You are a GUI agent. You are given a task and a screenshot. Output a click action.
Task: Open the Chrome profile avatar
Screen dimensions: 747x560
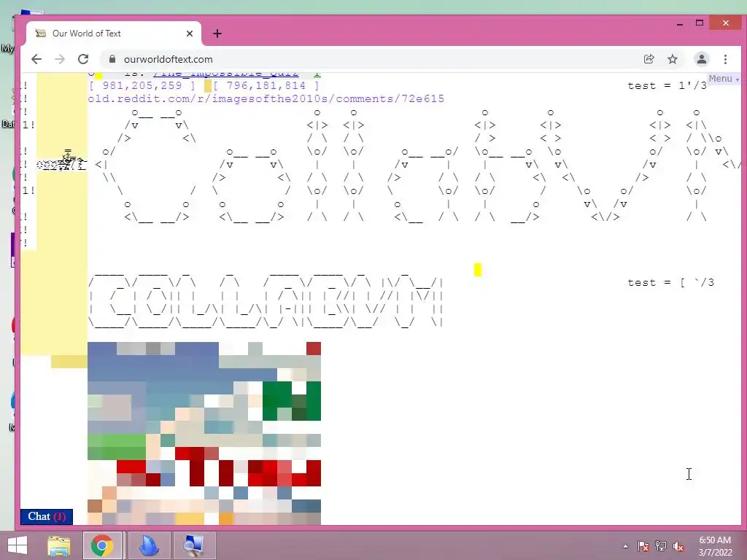coord(701,59)
